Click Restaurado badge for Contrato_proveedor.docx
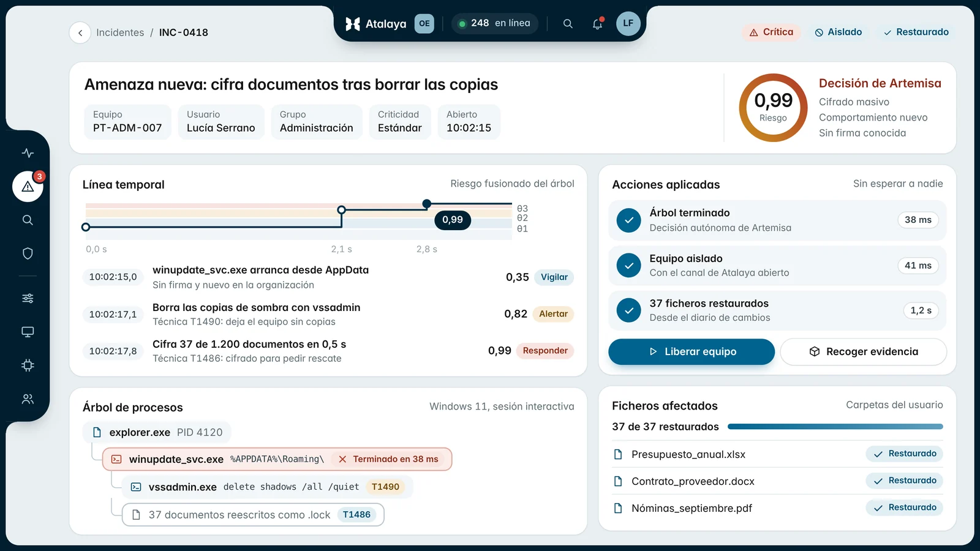The image size is (980, 551). [905, 481]
